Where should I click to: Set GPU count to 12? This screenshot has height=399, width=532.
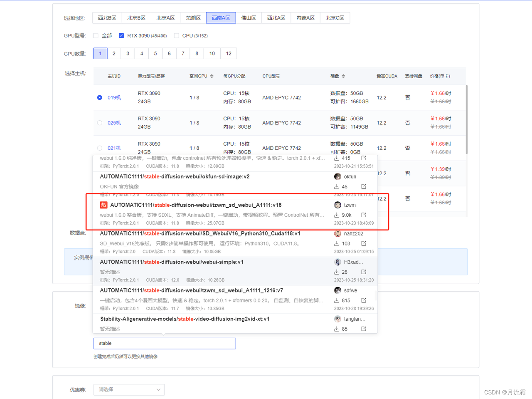[229, 53]
